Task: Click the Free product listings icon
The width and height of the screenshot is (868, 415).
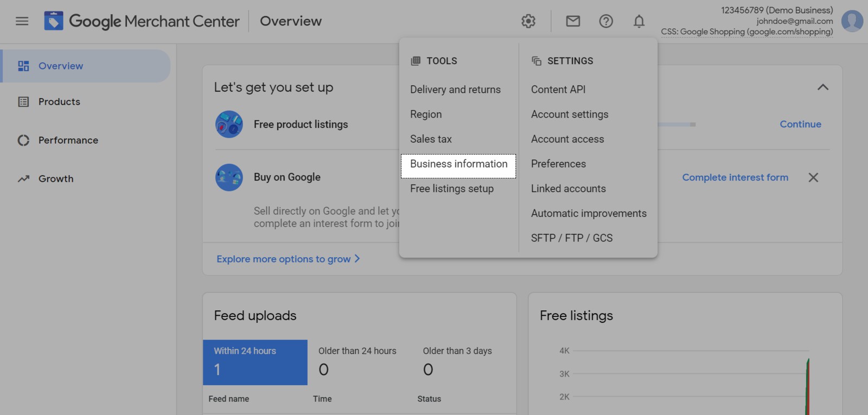Action: (229, 124)
